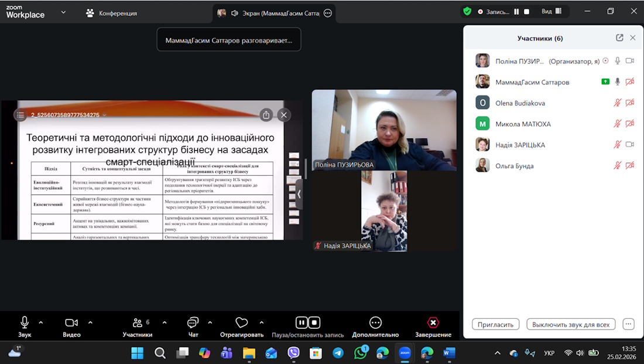Image resolution: width=644 pixels, height=364 pixels.
Task: Pop out the Participants panel
Action: [x=619, y=38]
